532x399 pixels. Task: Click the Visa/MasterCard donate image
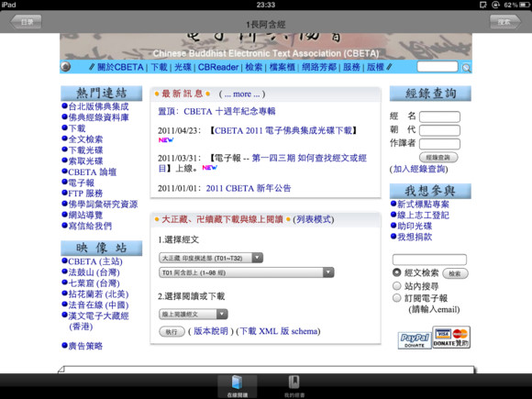coord(451,338)
